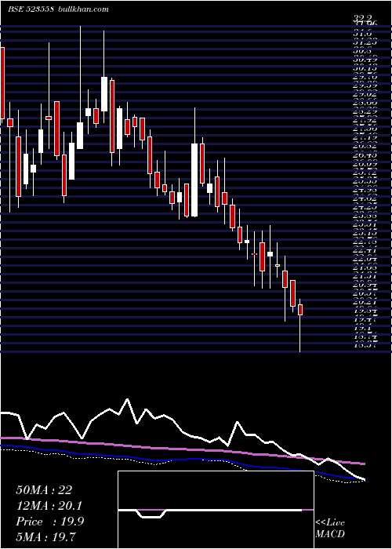
Task: Click the 22.41 price axis label
Action: coord(365,250)
